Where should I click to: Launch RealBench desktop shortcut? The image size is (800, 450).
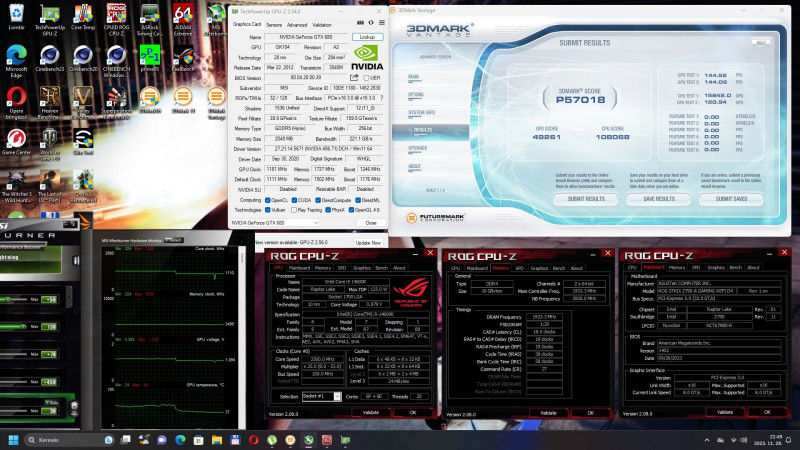click(x=183, y=58)
